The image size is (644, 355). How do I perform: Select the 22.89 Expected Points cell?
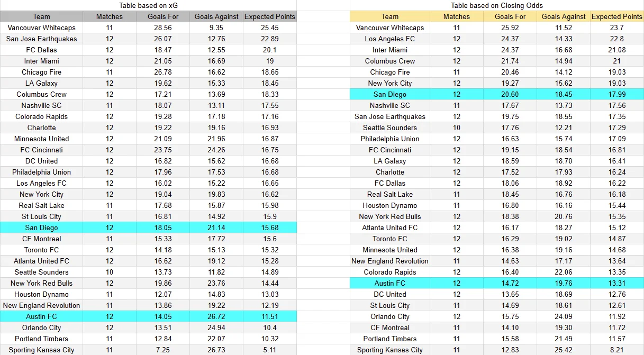[270, 39]
